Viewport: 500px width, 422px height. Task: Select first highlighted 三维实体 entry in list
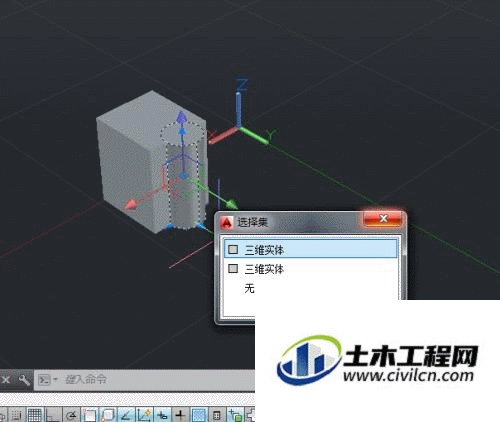coord(311,249)
